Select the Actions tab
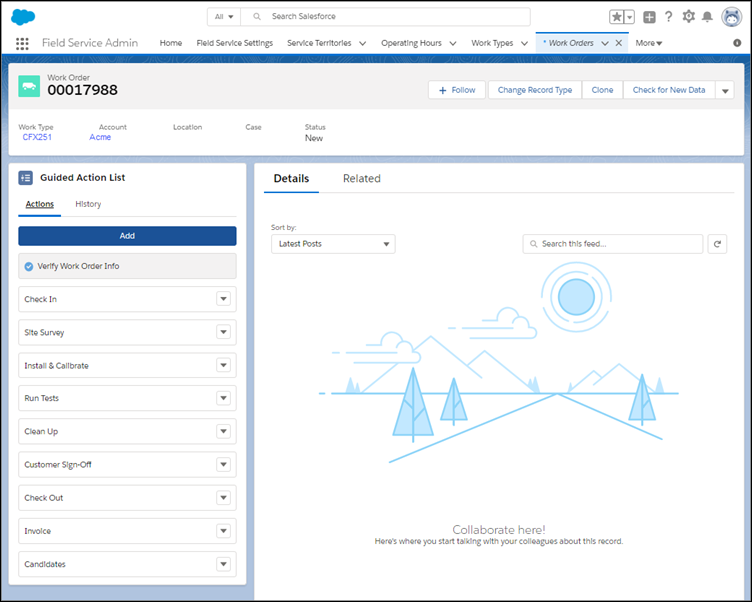The height and width of the screenshot is (602, 752). pyautogui.click(x=39, y=204)
